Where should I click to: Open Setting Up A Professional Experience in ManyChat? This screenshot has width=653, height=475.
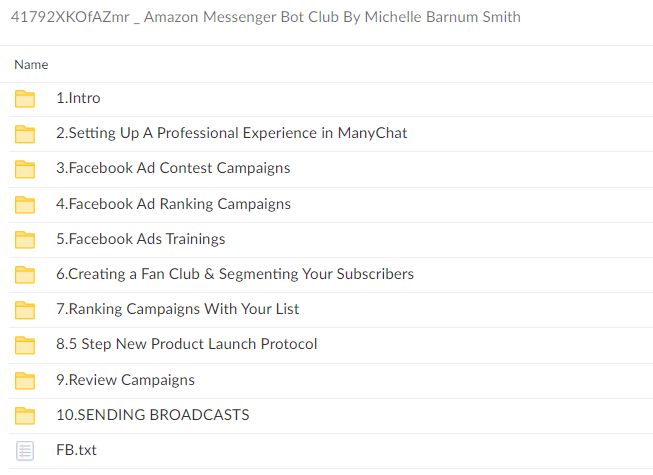231,133
